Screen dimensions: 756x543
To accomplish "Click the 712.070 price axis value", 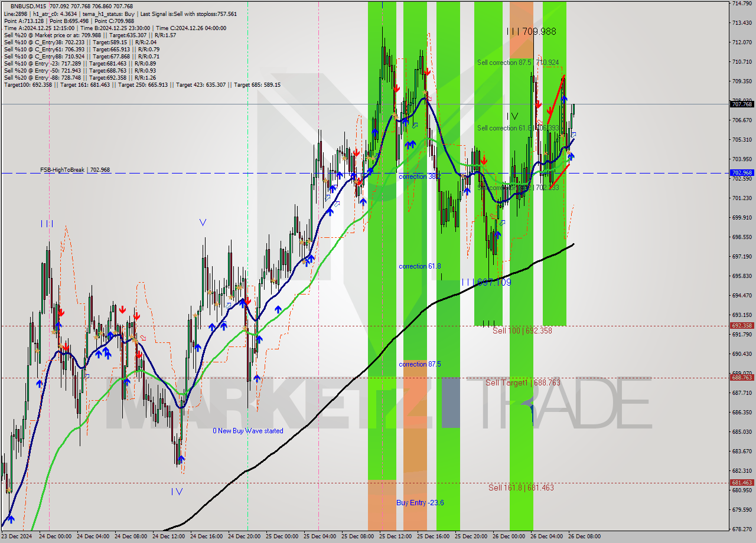I will click(x=742, y=42).
